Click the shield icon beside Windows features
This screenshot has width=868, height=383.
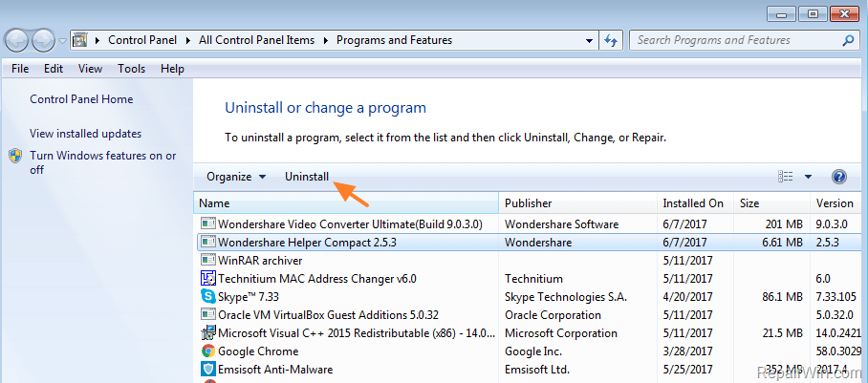(15, 156)
